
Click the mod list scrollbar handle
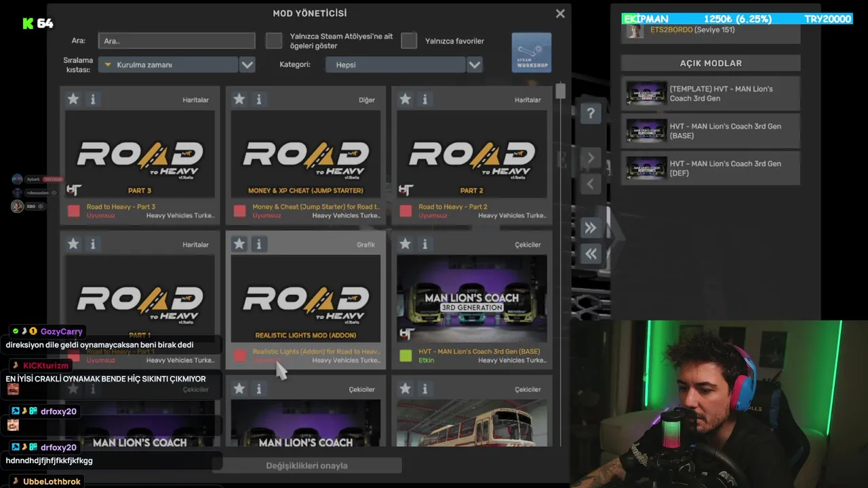560,91
